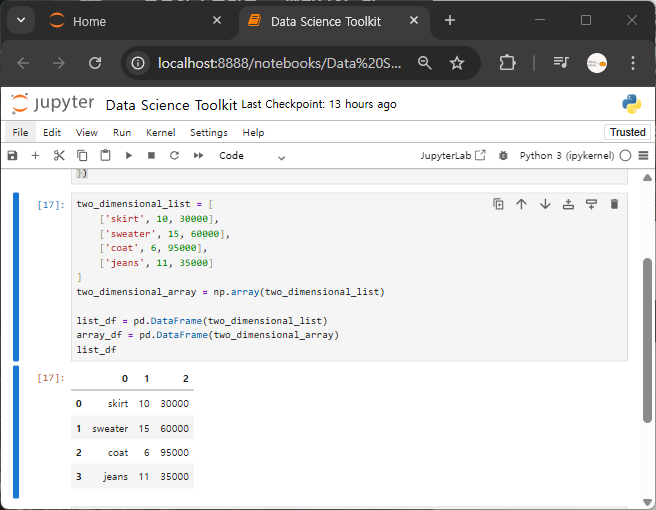Viewport: 656px width, 510px height.
Task: Click the 95000 value in the output table
Action: coord(174,453)
